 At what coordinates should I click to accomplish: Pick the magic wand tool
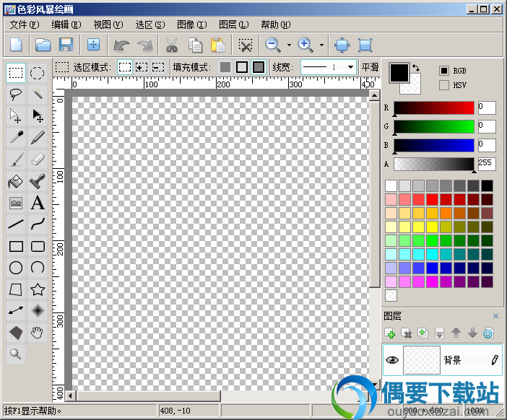[37, 95]
